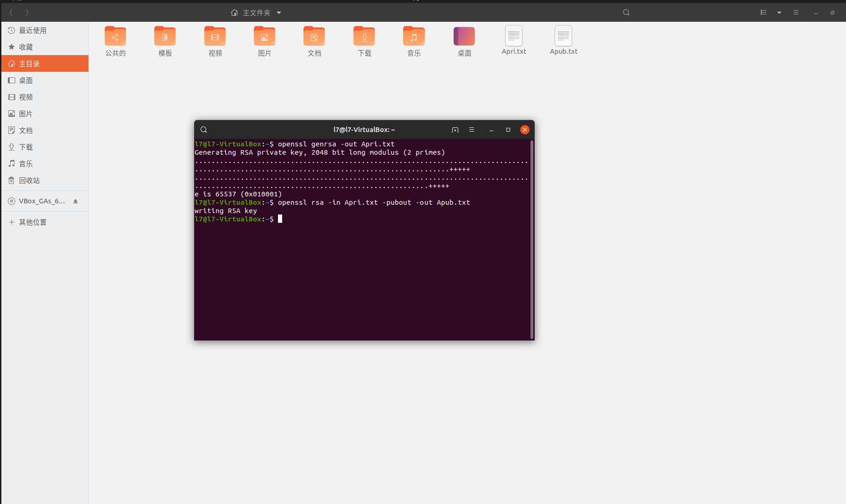Click the terminal title l7@l7-VirtualBox
Viewport: 846px width, 504px height.
tap(364, 130)
